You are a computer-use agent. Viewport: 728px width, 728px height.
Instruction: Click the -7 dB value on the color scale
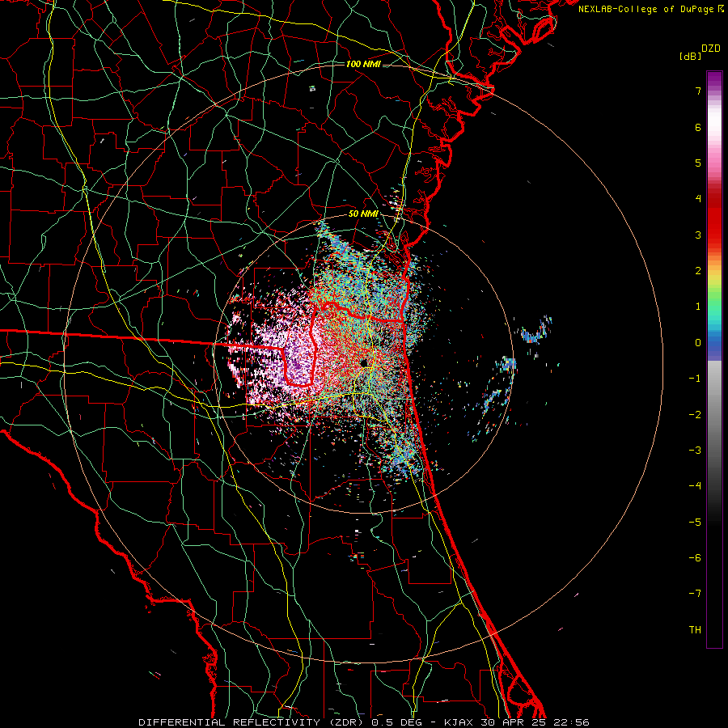pos(695,594)
